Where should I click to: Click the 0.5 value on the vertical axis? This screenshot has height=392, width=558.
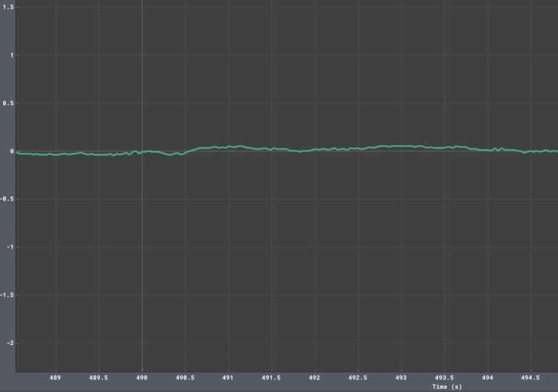point(9,103)
